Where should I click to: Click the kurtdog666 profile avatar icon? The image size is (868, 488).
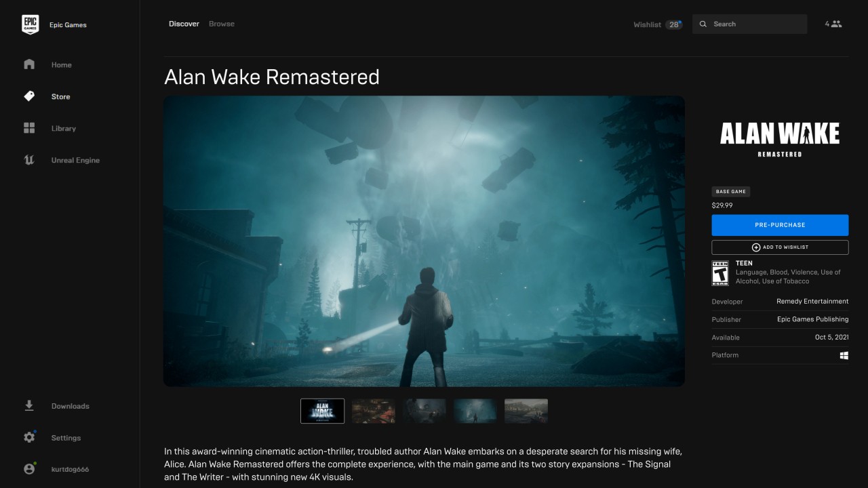29,469
